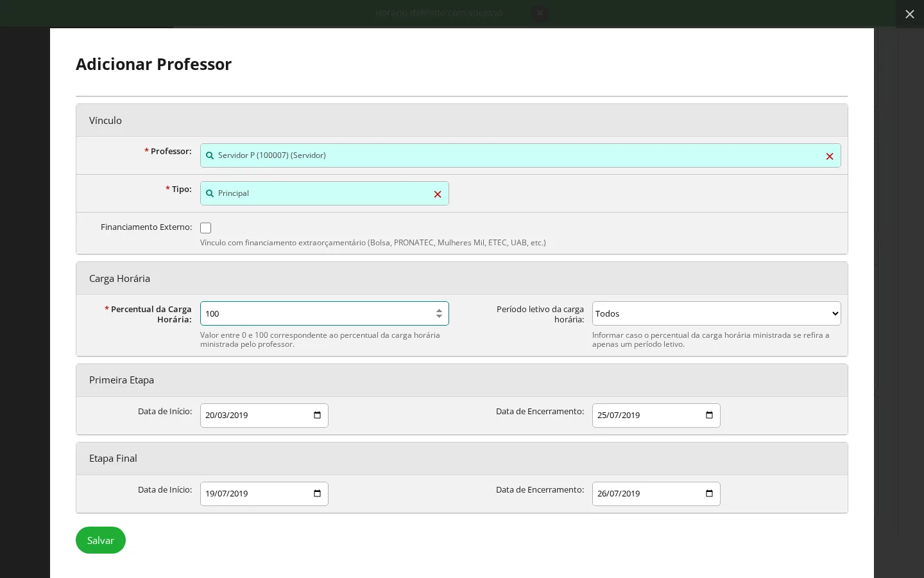Click the Adicionar Professor title
Viewport: 924px width, 578px height.
click(154, 64)
